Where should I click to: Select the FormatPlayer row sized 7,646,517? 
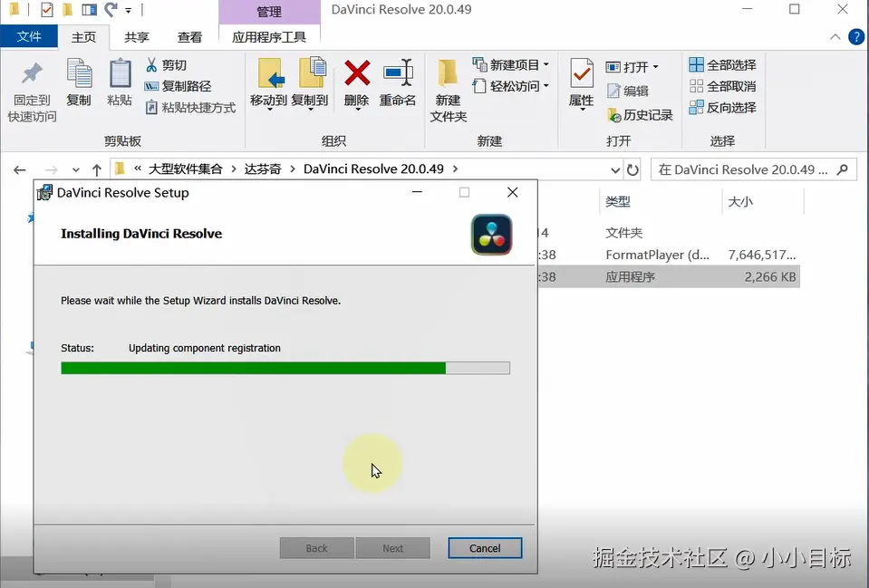(x=669, y=255)
